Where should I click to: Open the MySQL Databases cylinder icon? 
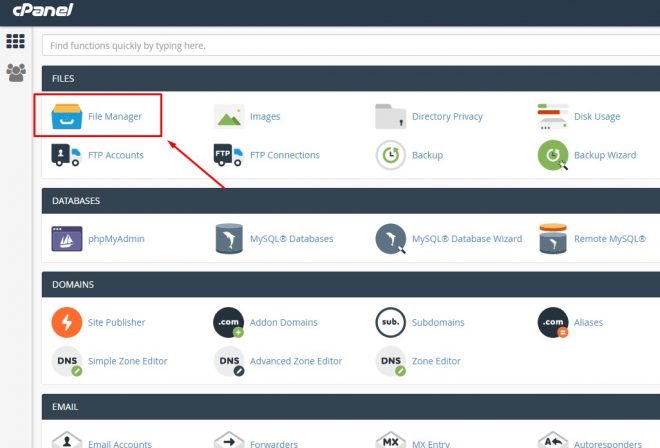(x=229, y=239)
